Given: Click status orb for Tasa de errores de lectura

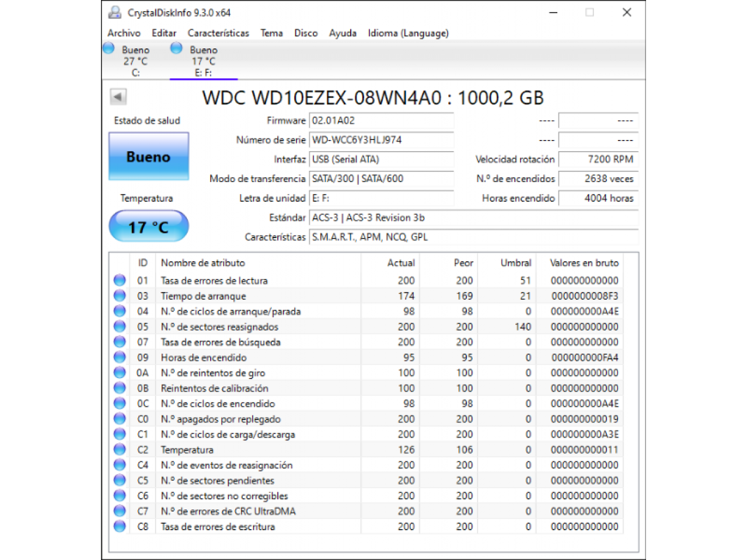Looking at the screenshot, I should tap(120, 280).
